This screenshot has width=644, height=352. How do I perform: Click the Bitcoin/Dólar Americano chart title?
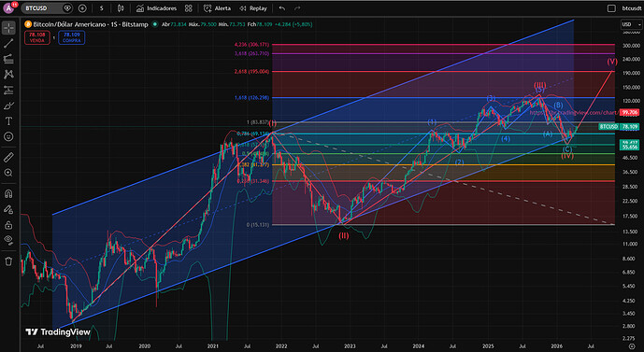coord(91,24)
